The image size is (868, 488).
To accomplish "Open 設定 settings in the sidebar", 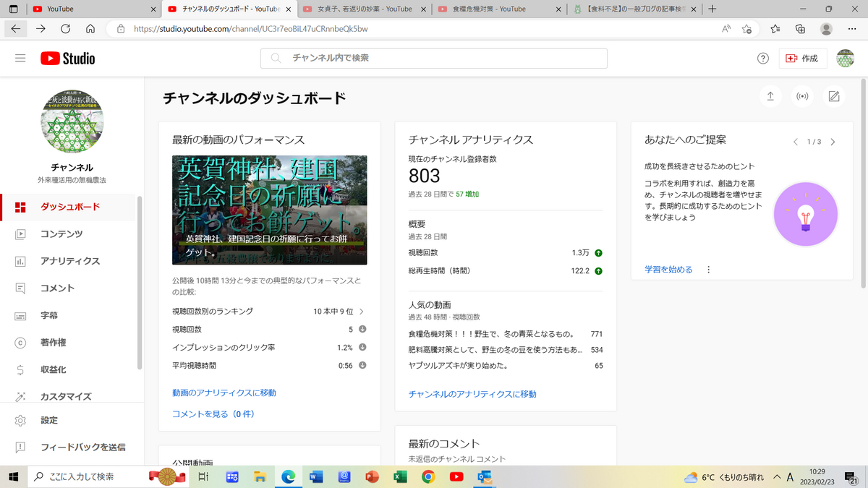I will pos(68,420).
